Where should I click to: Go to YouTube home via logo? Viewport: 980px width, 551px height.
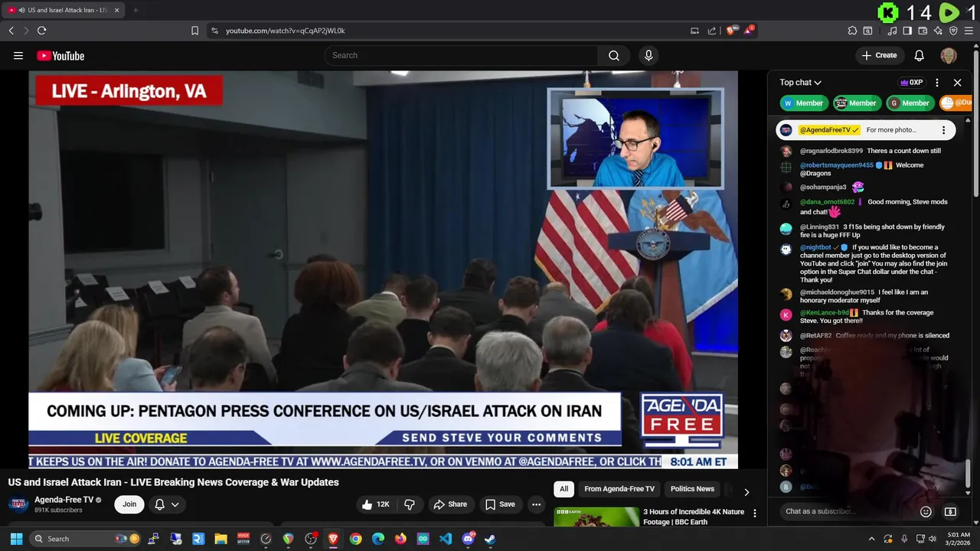click(x=60, y=55)
